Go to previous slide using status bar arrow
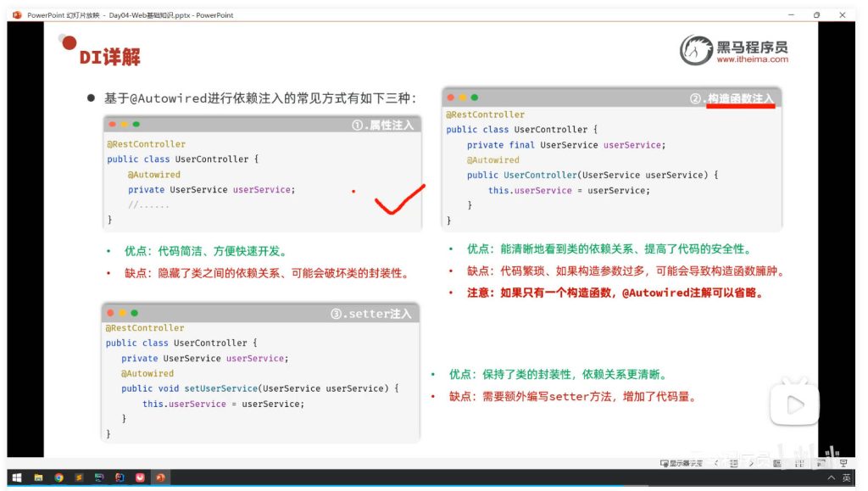Viewport: 868px width, 491px height. (716, 463)
